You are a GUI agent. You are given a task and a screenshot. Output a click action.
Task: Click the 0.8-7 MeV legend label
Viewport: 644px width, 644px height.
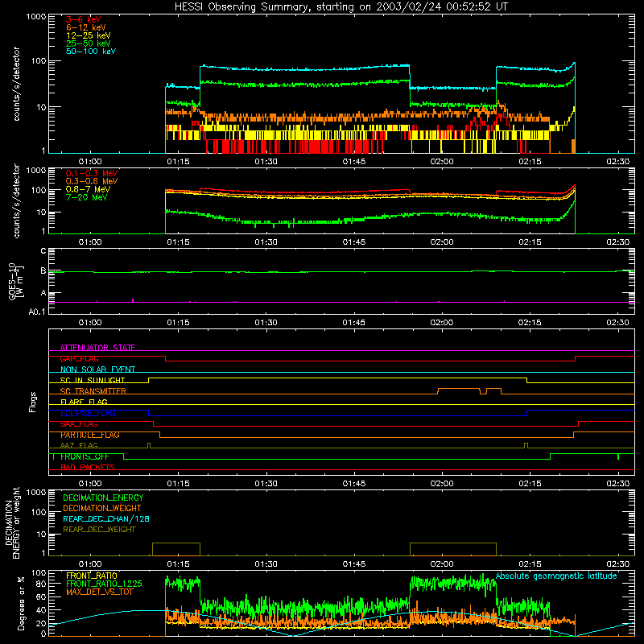[88, 189]
